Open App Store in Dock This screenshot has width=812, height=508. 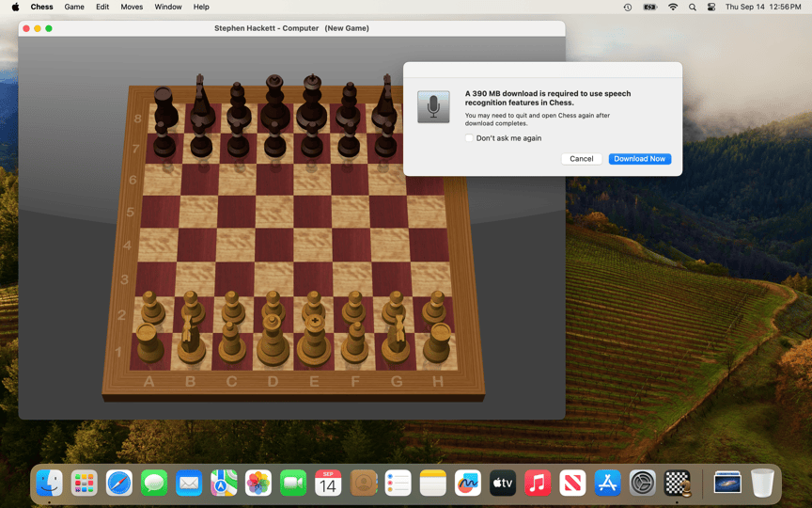tap(607, 484)
